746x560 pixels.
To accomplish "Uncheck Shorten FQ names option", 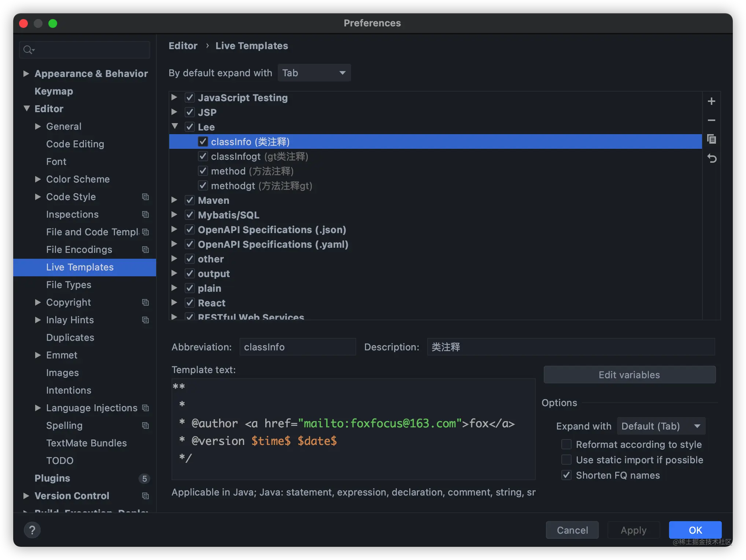I will point(566,475).
